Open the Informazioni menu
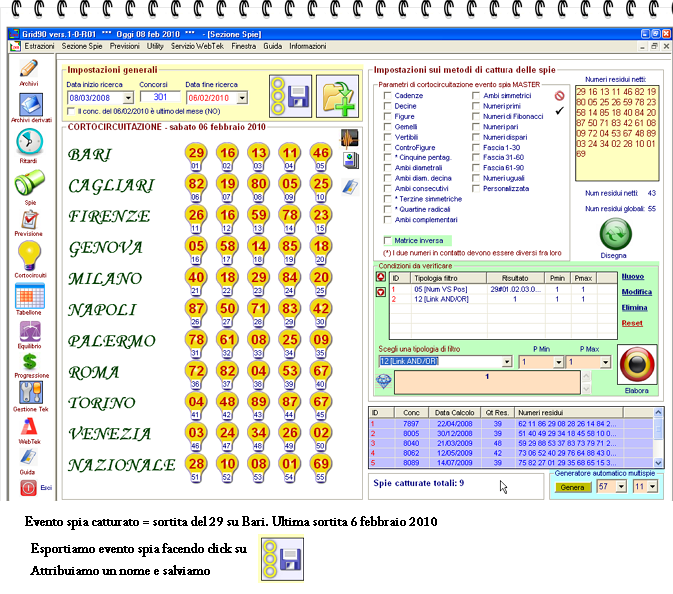This screenshot has width=673, height=594. pos(308,46)
